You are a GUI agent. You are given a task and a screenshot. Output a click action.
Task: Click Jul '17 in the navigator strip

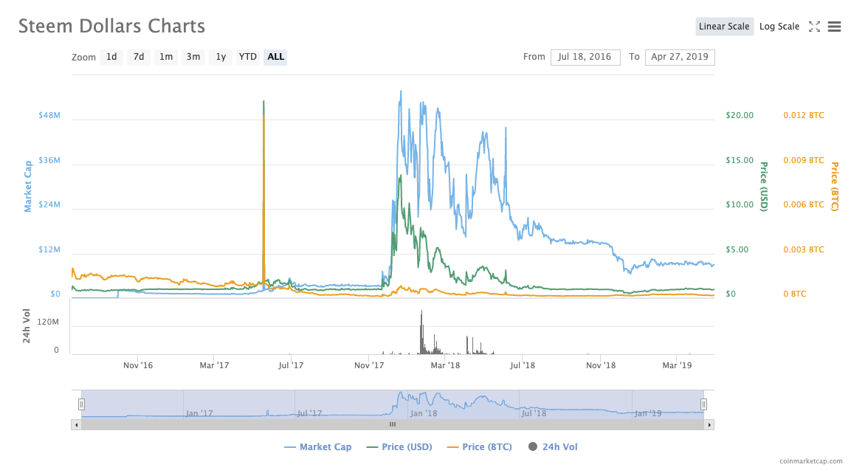coord(309,413)
